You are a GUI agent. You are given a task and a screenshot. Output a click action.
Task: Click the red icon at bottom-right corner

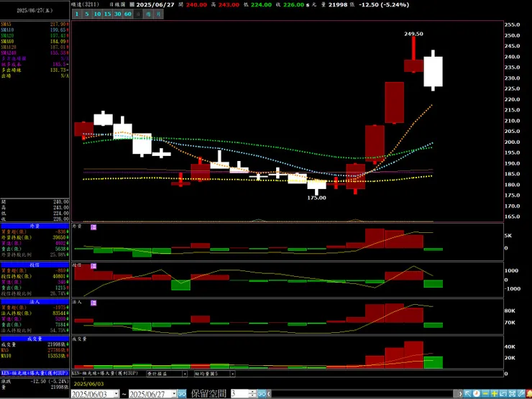tap(529, 393)
